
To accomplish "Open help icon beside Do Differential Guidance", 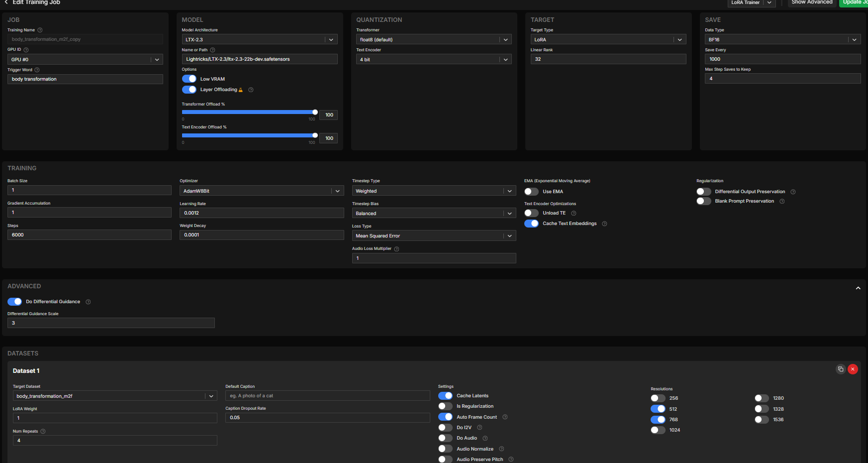I will click(88, 302).
